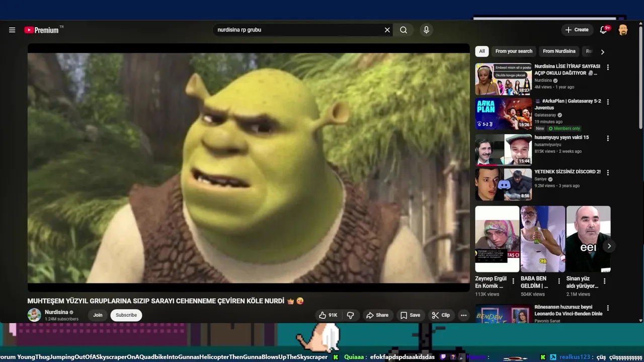The width and height of the screenshot is (644, 362).
Task: Clear the search box text
Action: pyautogui.click(x=387, y=30)
